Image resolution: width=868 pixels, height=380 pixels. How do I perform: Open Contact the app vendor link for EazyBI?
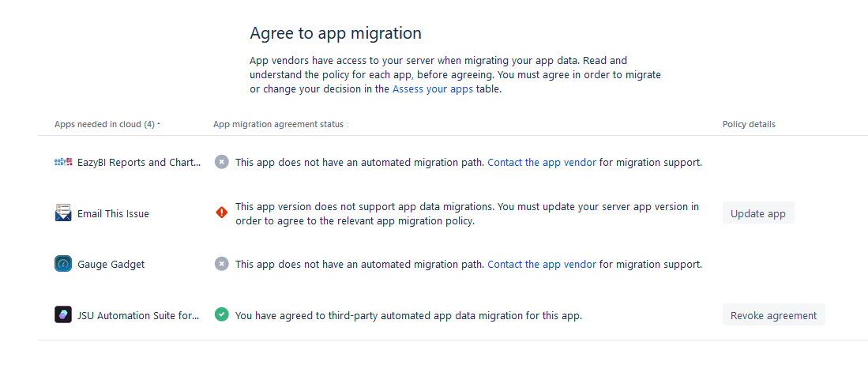coord(542,162)
